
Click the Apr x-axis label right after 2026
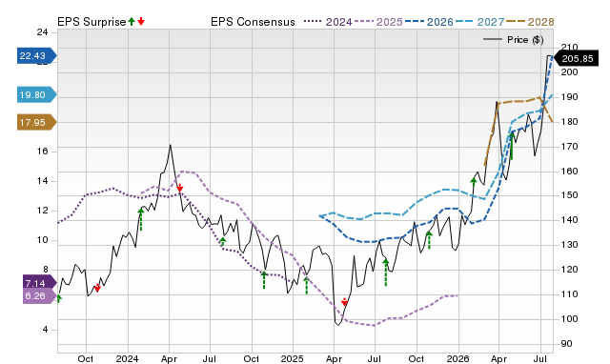click(498, 358)
